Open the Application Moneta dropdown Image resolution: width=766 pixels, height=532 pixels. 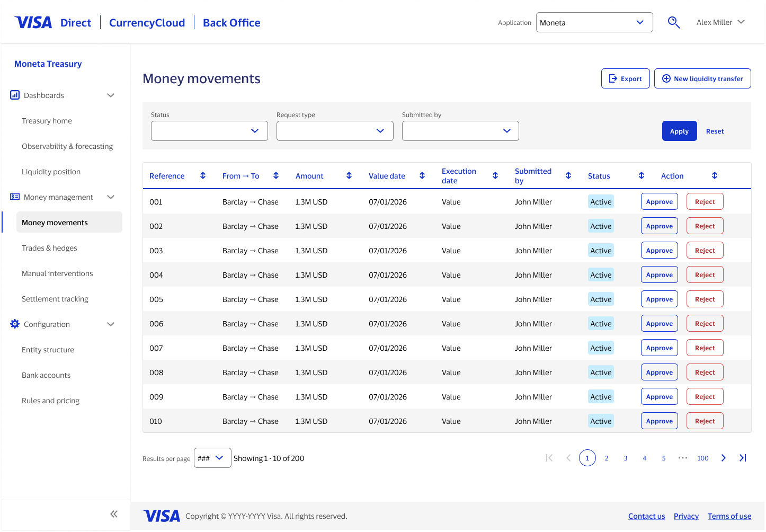click(594, 22)
